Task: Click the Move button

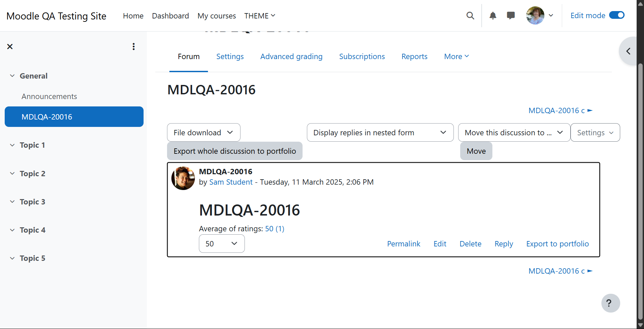Action: point(476,151)
